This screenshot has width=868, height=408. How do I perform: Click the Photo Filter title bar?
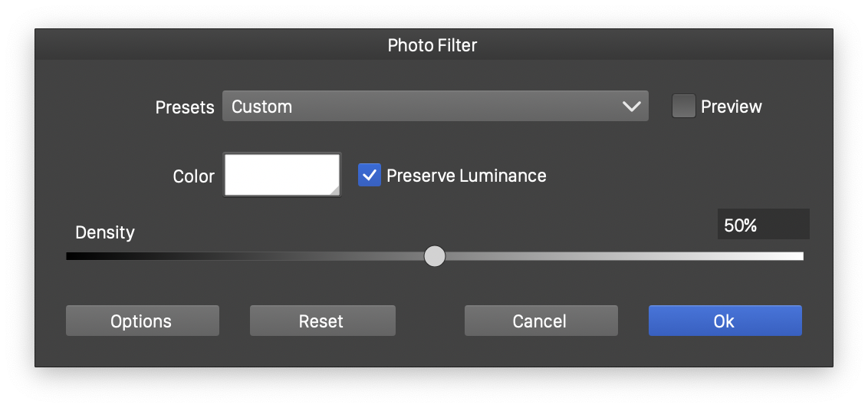[432, 45]
